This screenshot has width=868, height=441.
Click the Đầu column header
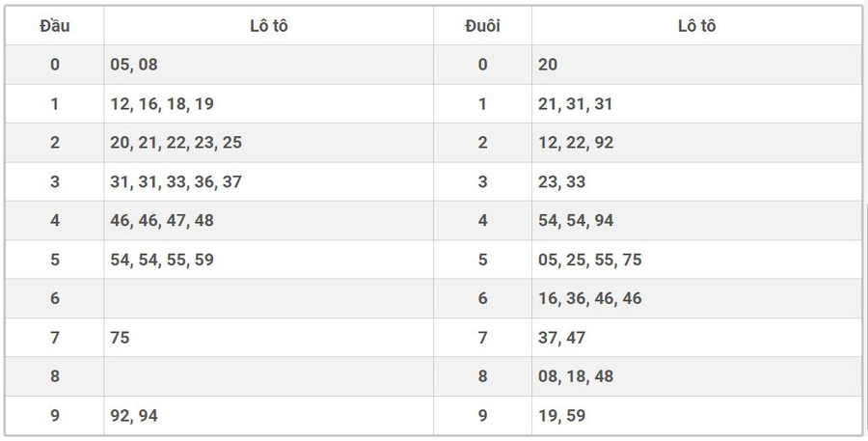[54, 26]
